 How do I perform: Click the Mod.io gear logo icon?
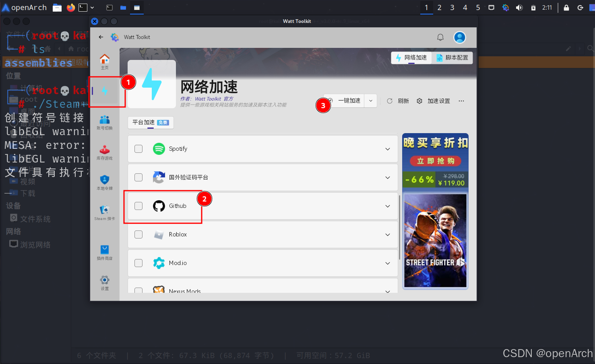pyautogui.click(x=159, y=263)
